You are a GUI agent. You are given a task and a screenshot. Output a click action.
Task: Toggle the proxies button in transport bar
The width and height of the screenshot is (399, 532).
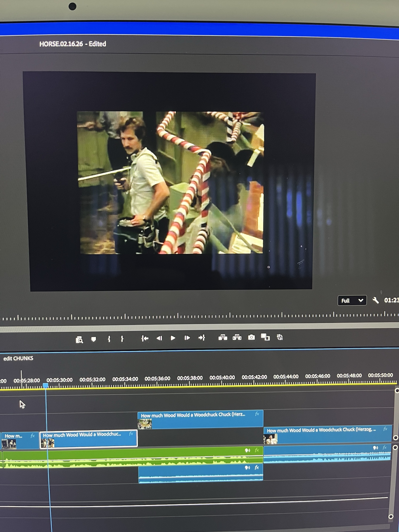(x=280, y=337)
